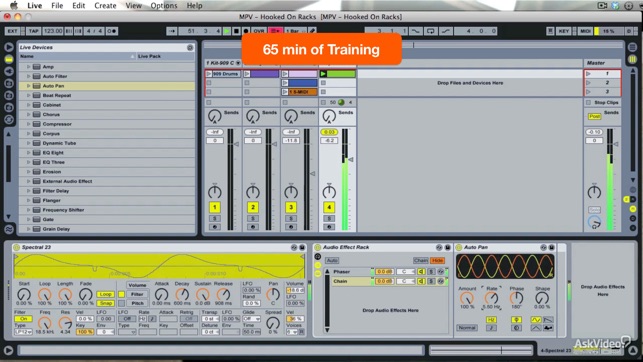The width and height of the screenshot is (643, 362).
Task: Toggle browser visibility triangle icon
Action: tap(9, 47)
